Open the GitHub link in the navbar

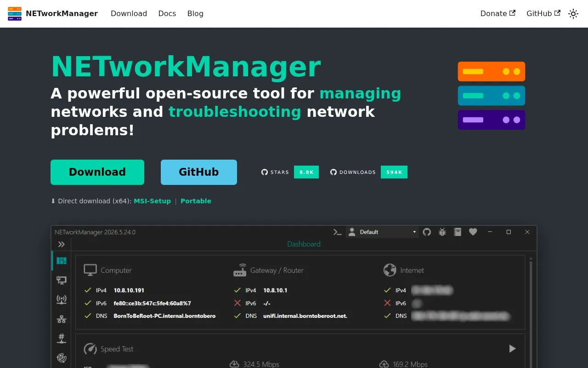click(x=543, y=14)
